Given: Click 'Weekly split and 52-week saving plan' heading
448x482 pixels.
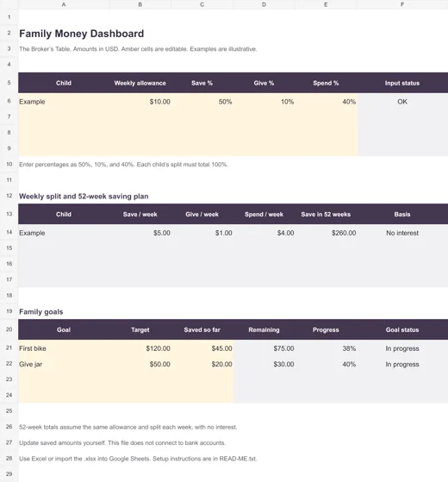Looking at the screenshot, I should pyautogui.click(x=84, y=196).
